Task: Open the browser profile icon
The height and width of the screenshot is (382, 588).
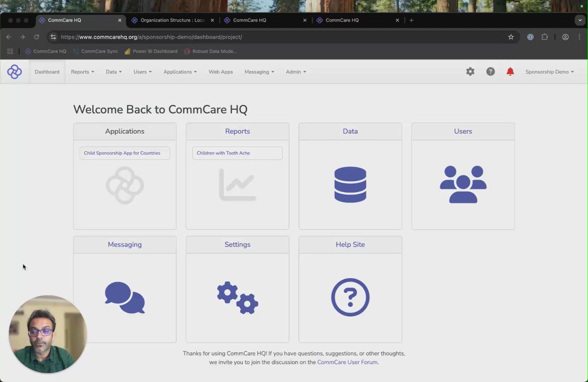Action: 565,37
